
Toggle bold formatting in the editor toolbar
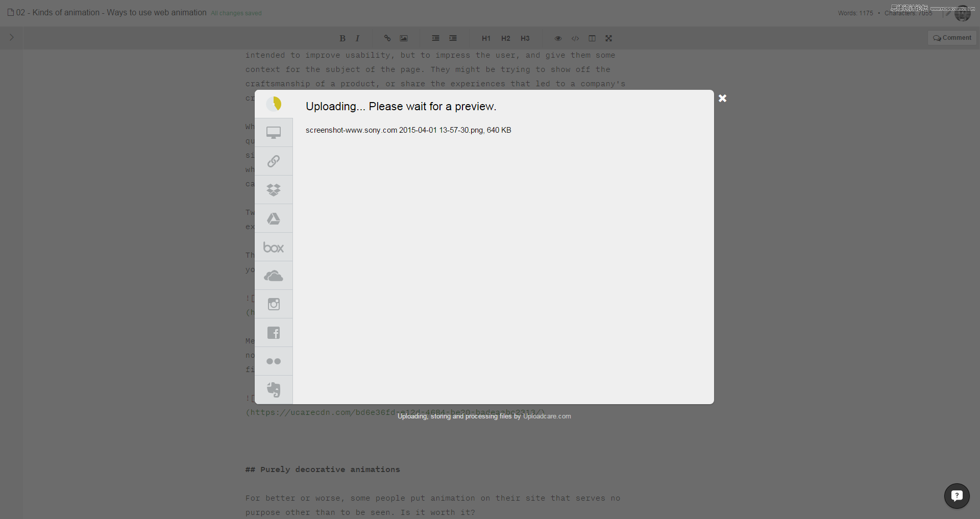pos(342,38)
